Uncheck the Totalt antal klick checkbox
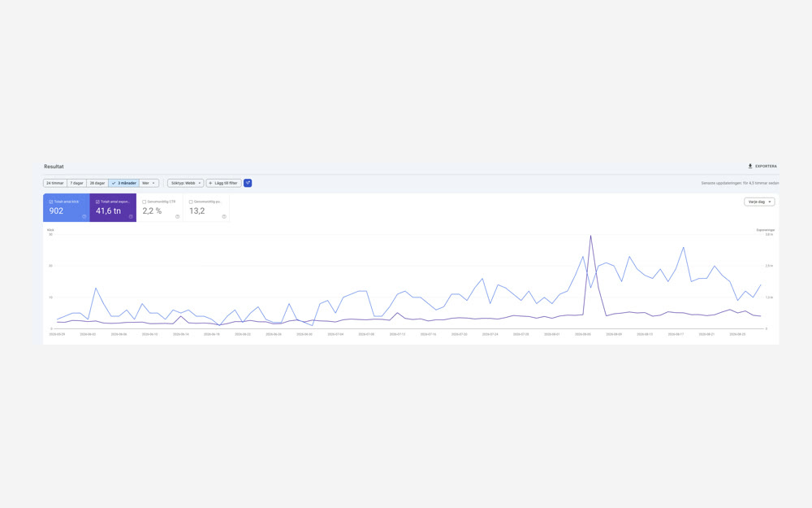This screenshot has height=508, width=812. [50, 202]
